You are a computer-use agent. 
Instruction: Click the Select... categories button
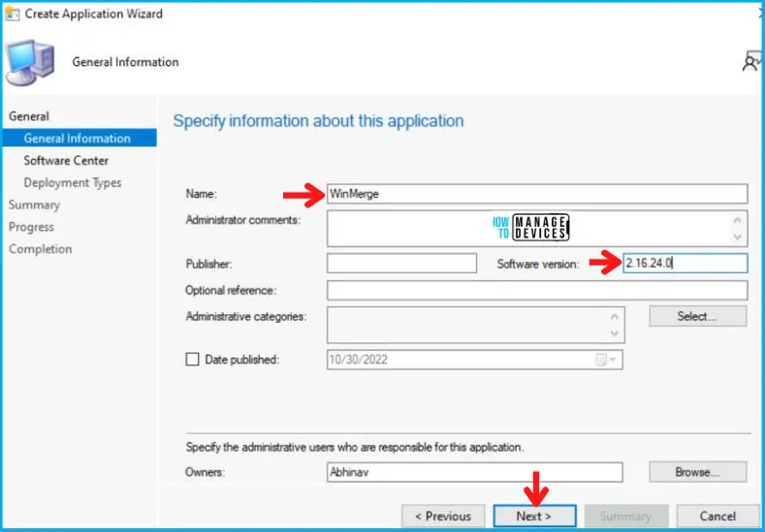(698, 316)
